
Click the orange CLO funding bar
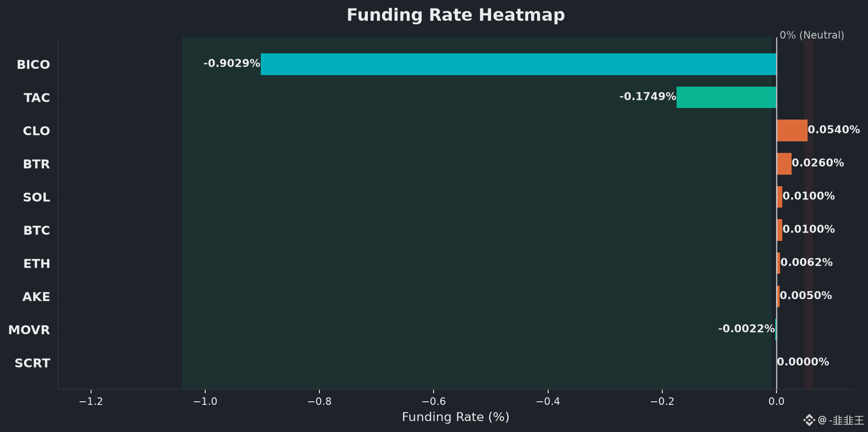click(792, 130)
